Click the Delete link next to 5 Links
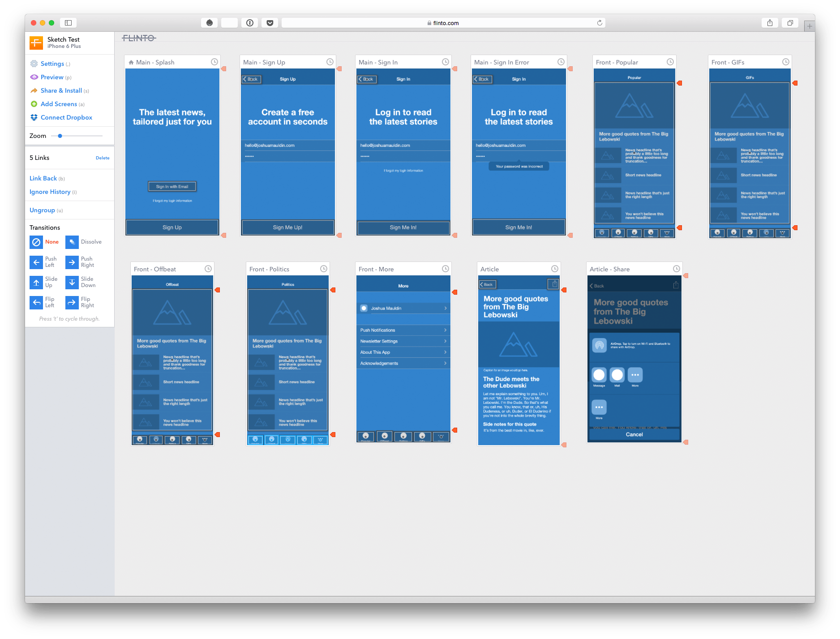The height and width of the screenshot is (639, 840). point(103,158)
